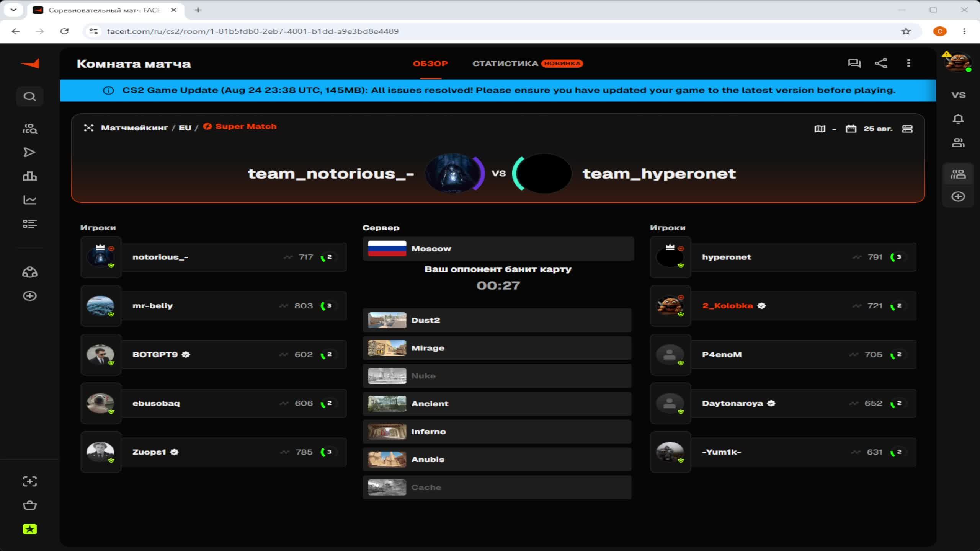
Task: Click the crosshair capture icon in sidebar
Action: (x=30, y=481)
